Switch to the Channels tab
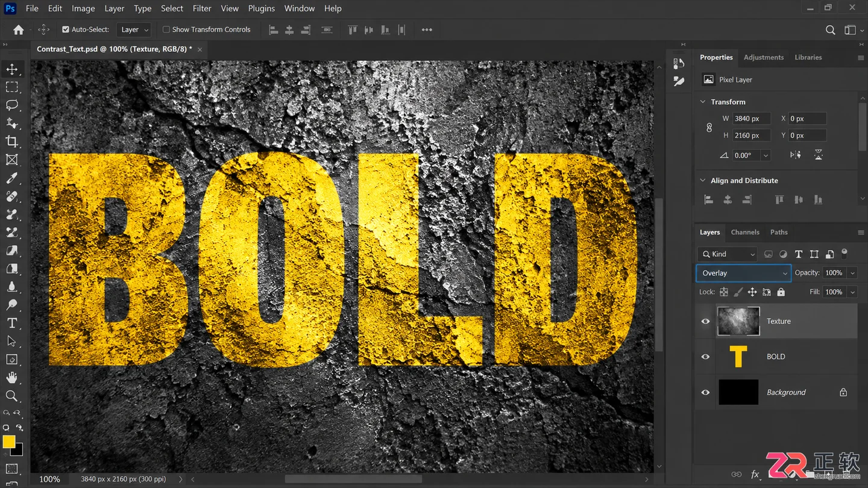868x488 pixels. [x=745, y=232]
